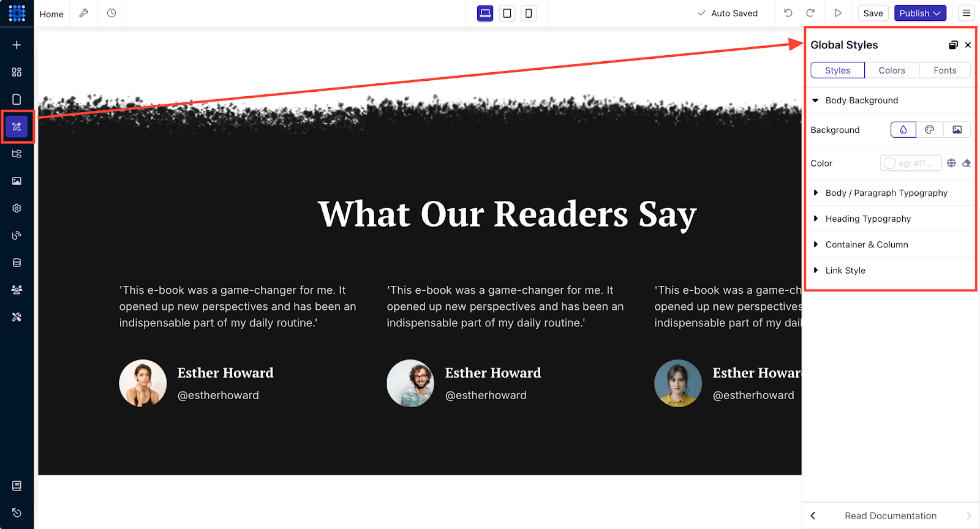This screenshot has width=980, height=529.
Task: Expand the Container & Column section
Action: click(x=891, y=244)
